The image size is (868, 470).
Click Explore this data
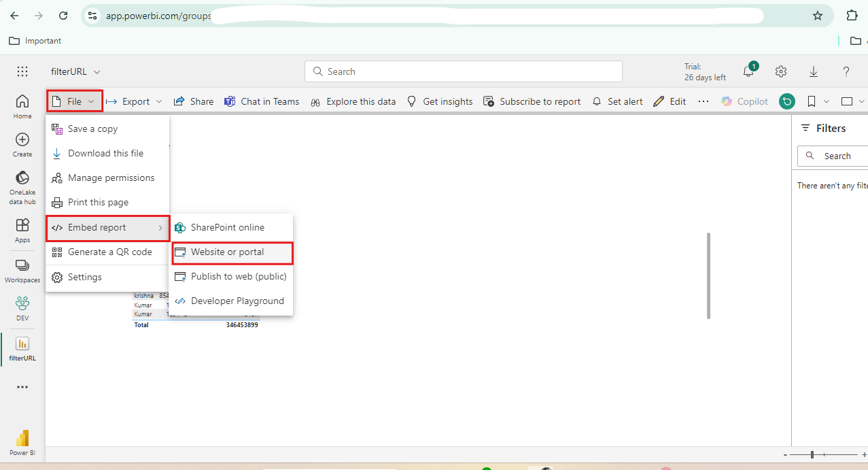pyautogui.click(x=353, y=101)
